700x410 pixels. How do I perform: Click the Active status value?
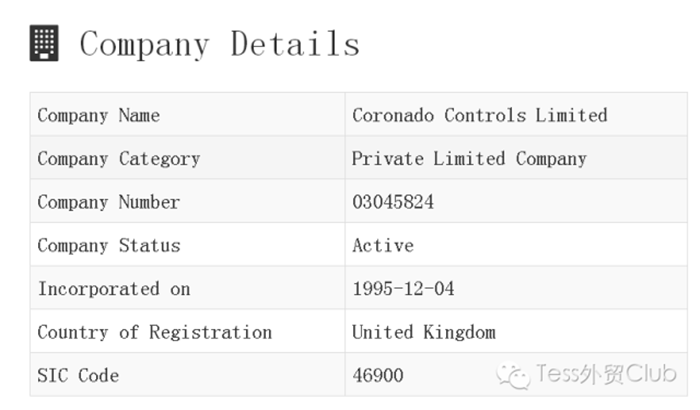tap(383, 245)
